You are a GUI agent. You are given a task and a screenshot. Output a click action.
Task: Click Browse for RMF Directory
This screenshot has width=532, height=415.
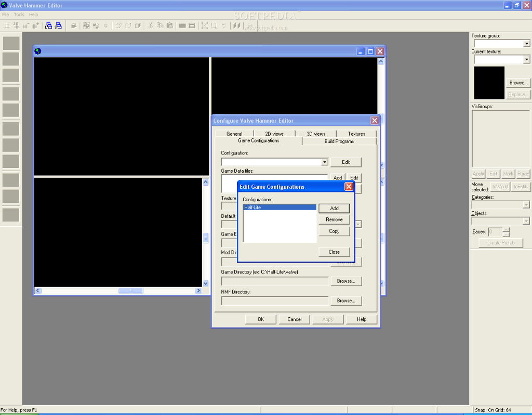click(346, 301)
